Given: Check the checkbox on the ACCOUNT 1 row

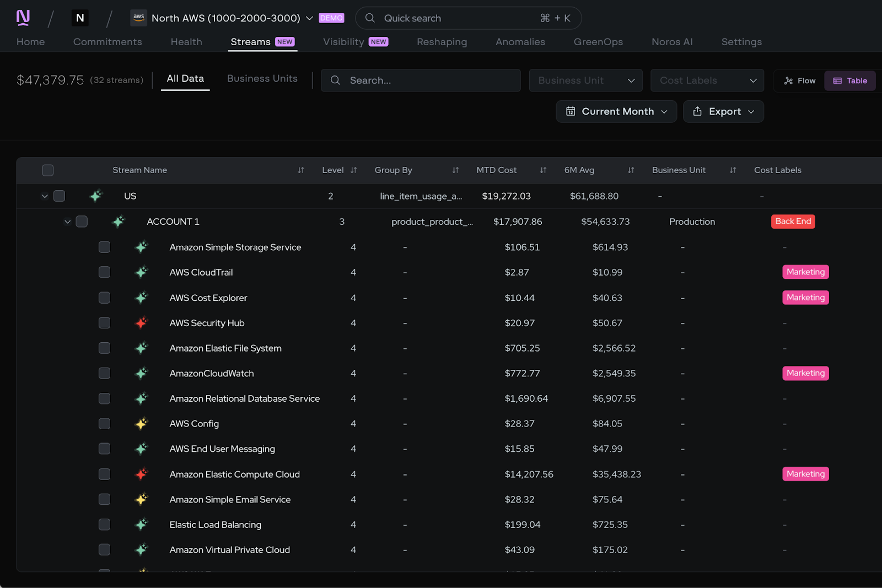Looking at the screenshot, I should pos(81,221).
